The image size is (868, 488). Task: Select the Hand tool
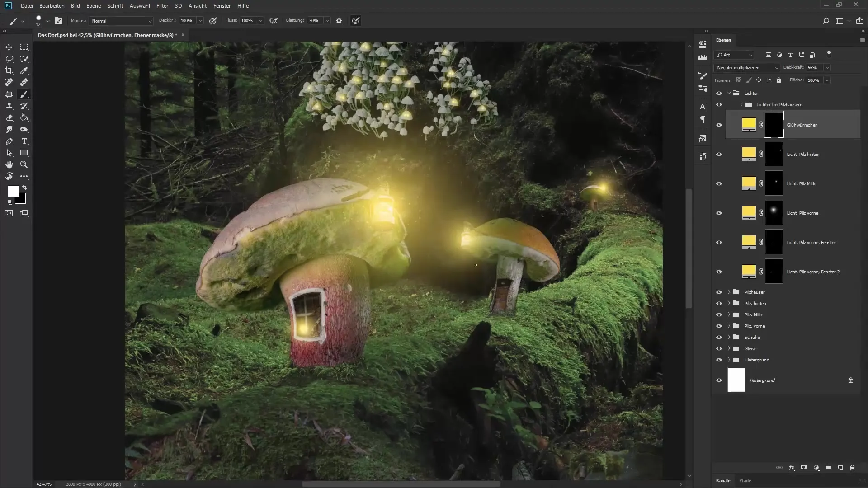click(x=9, y=164)
